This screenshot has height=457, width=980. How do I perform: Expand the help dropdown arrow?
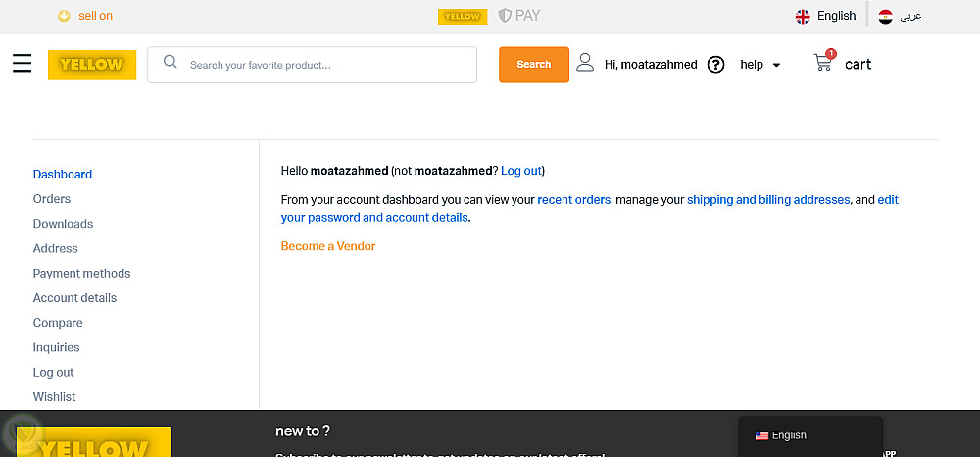pyautogui.click(x=777, y=65)
